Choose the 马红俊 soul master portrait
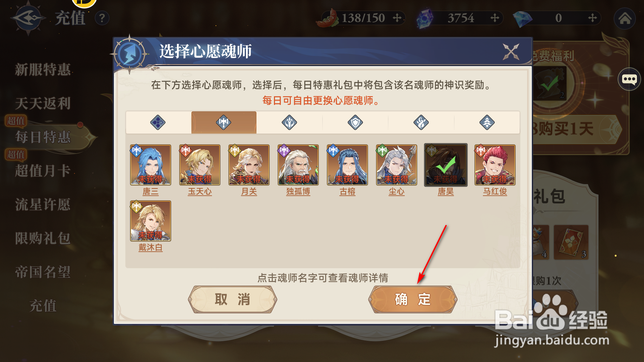Image resolution: width=644 pixels, height=362 pixels. 495,165
